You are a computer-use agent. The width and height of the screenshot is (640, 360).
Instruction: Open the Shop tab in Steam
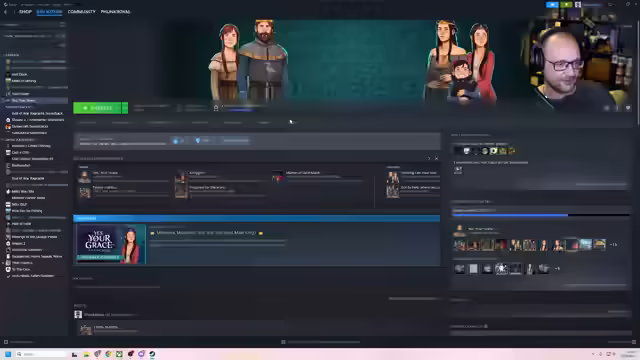pyautogui.click(x=25, y=12)
